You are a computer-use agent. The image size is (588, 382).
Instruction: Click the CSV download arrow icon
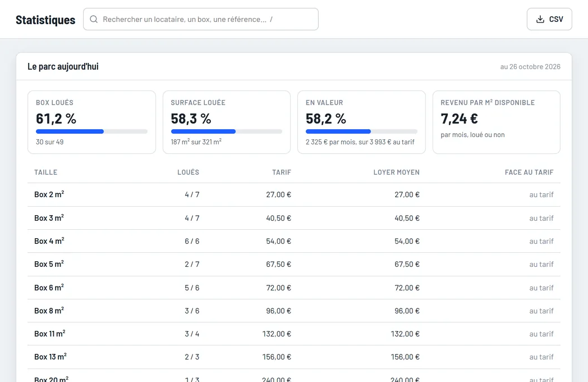click(x=540, y=19)
